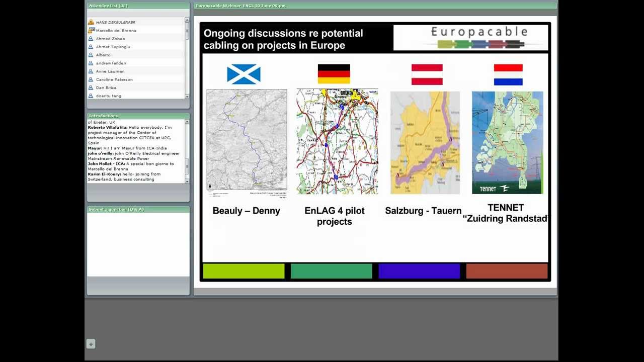Click the attendee icon beside Caroline Paterson

click(91, 79)
